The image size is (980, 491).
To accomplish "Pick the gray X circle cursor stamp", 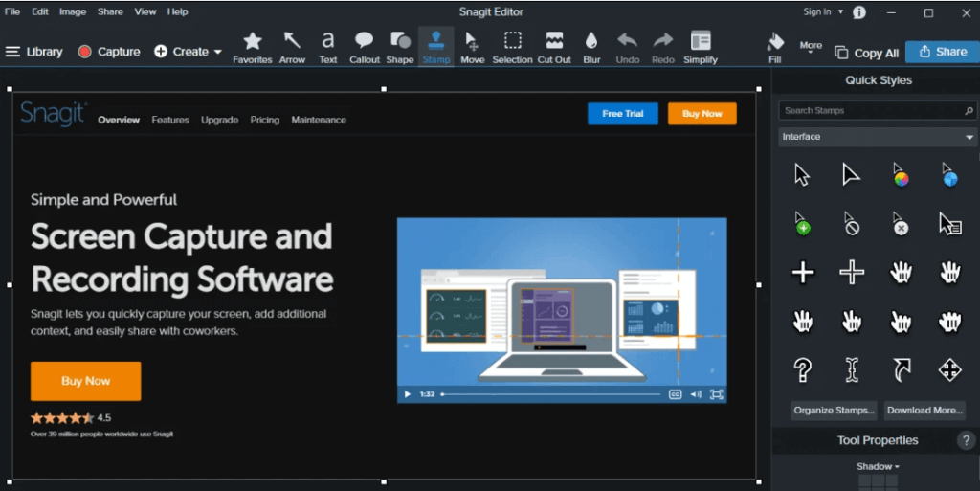I will [x=900, y=224].
